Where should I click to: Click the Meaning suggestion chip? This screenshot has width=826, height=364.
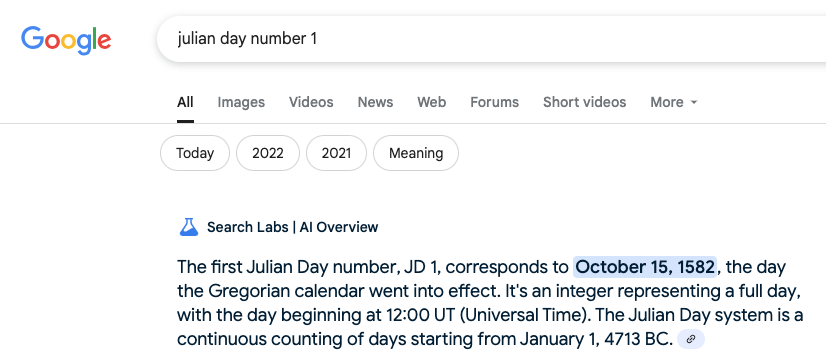416,153
